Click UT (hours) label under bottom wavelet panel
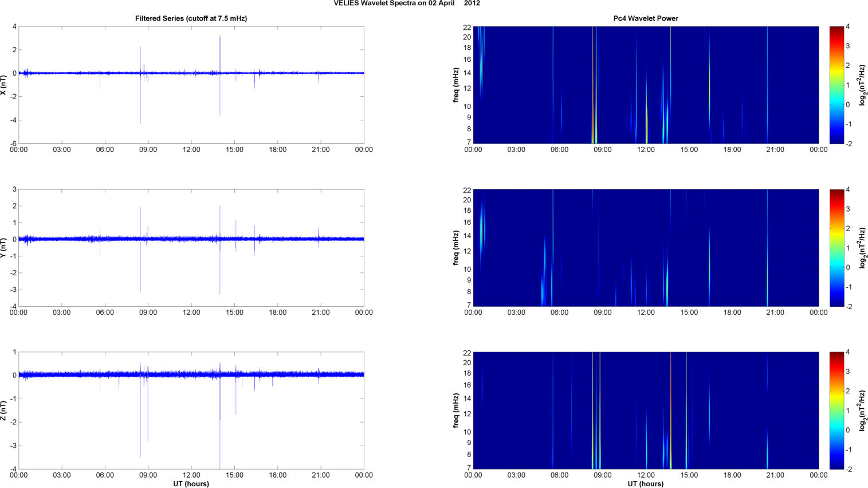 [x=645, y=483]
